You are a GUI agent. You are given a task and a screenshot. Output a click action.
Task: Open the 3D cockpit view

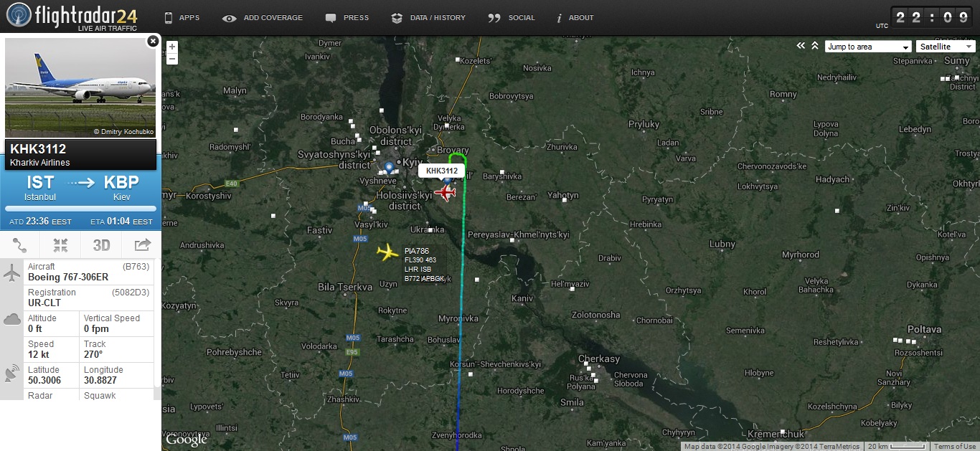click(x=101, y=245)
